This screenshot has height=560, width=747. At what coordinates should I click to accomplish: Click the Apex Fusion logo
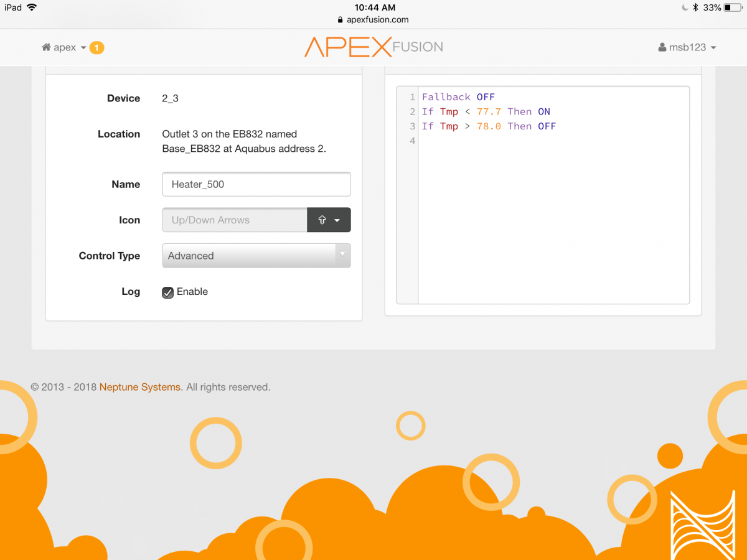(374, 47)
